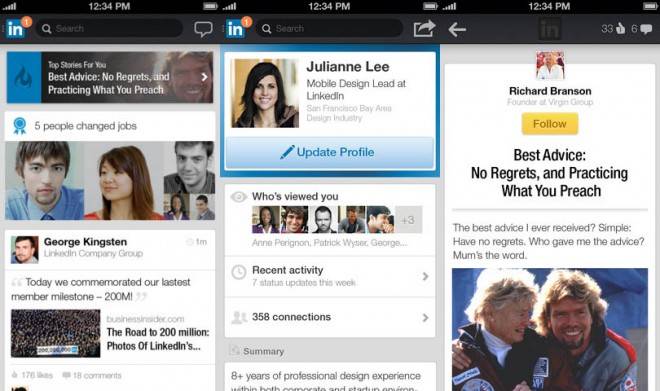Tap Julianne Lee's name
This screenshot has height=391, width=660.
[348, 66]
